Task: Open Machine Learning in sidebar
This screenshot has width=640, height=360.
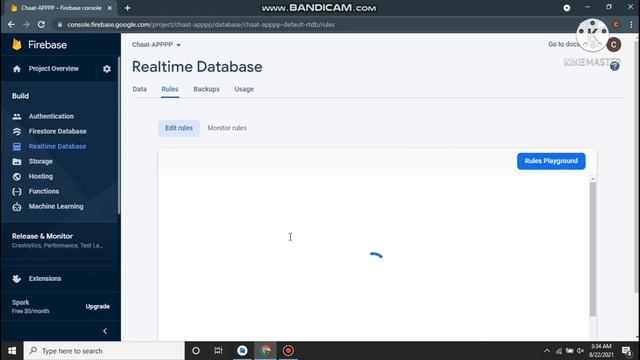Action: click(56, 207)
